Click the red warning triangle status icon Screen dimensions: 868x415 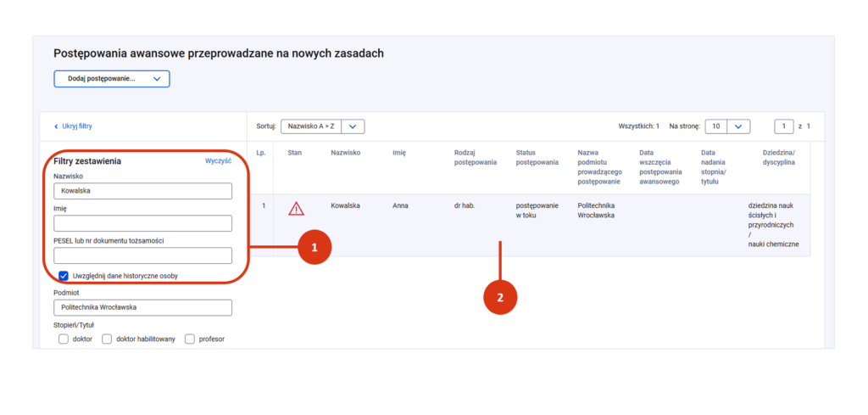click(296, 208)
